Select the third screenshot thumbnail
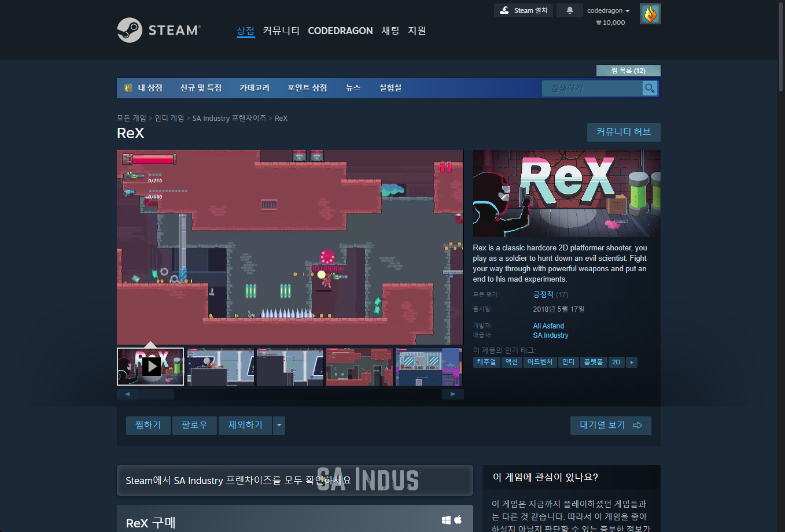The height and width of the screenshot is (532, 785). coord(290,367)
